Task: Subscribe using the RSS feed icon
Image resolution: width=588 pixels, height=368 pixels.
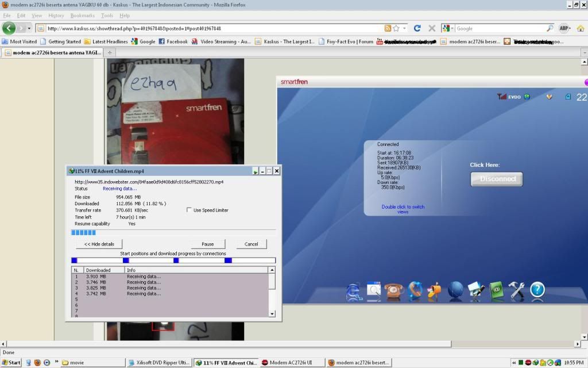Action: (x=388, y=28)
